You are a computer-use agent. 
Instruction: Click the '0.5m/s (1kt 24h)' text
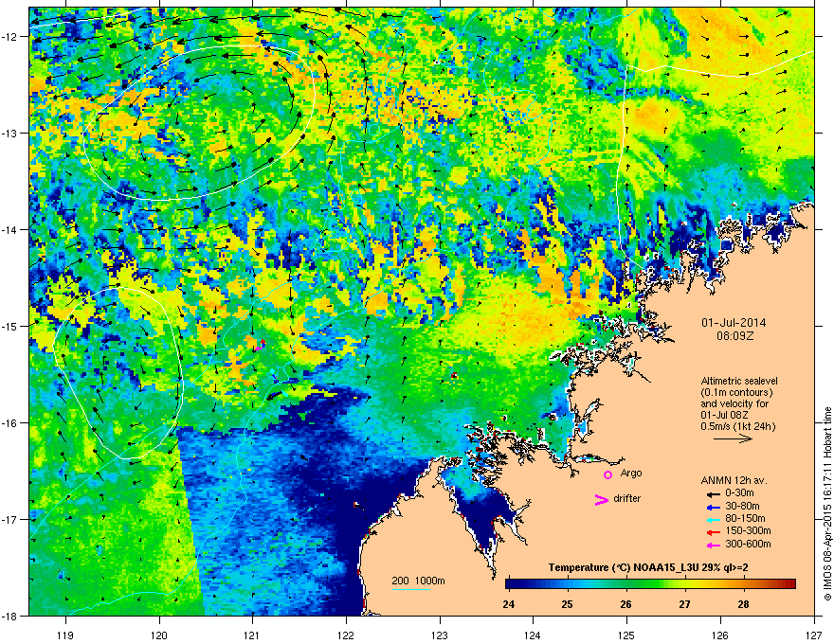pos(737,426)
